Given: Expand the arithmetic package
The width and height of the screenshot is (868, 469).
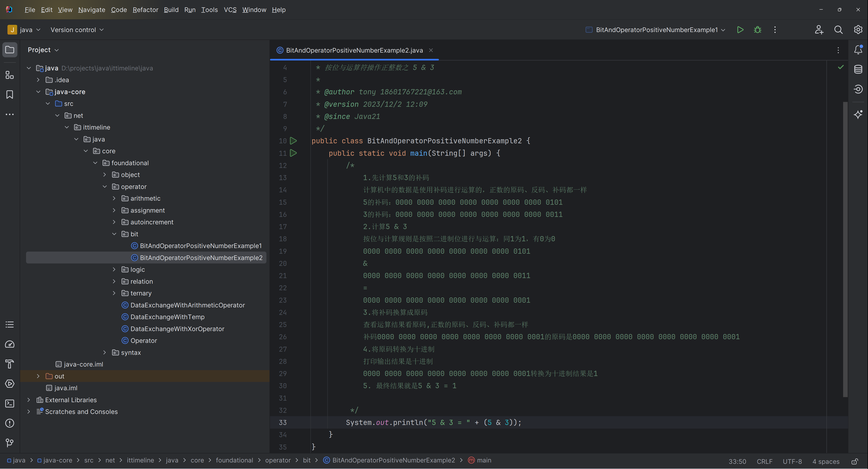Looking at the screenshot, I should [x=114, y=198].
